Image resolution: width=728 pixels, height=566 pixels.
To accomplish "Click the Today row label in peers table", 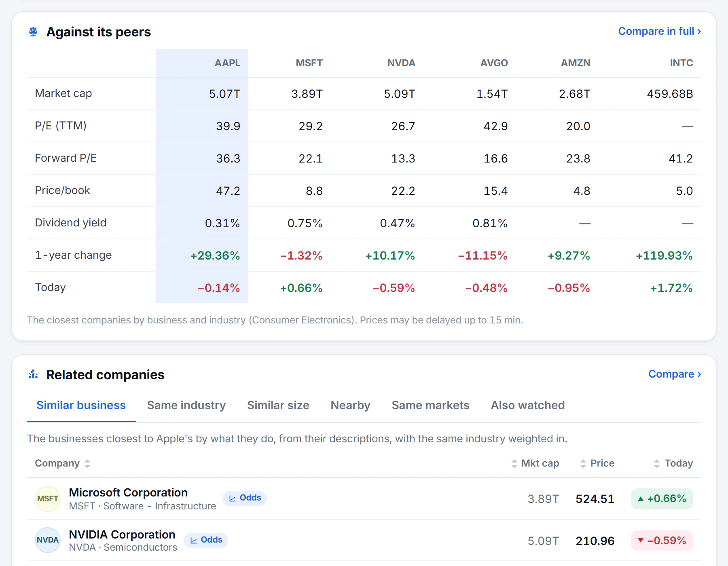I will [51, 287].
